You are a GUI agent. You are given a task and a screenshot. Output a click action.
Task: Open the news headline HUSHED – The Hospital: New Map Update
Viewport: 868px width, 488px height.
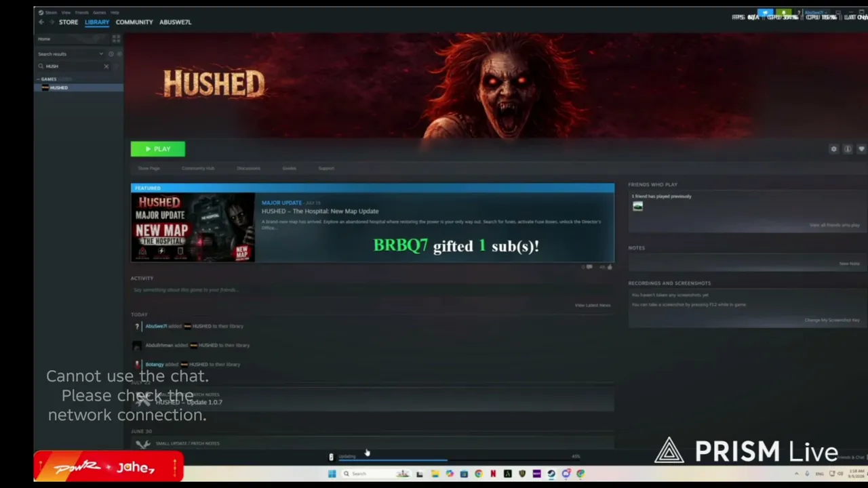click(x=320, y=211)
